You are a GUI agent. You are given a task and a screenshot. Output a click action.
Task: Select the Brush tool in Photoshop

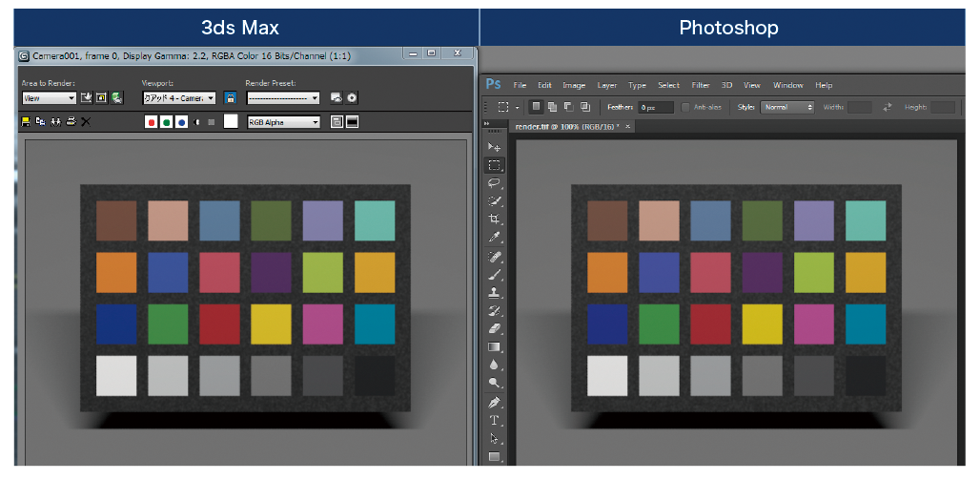pyautogui.click(x=495, y=275)
